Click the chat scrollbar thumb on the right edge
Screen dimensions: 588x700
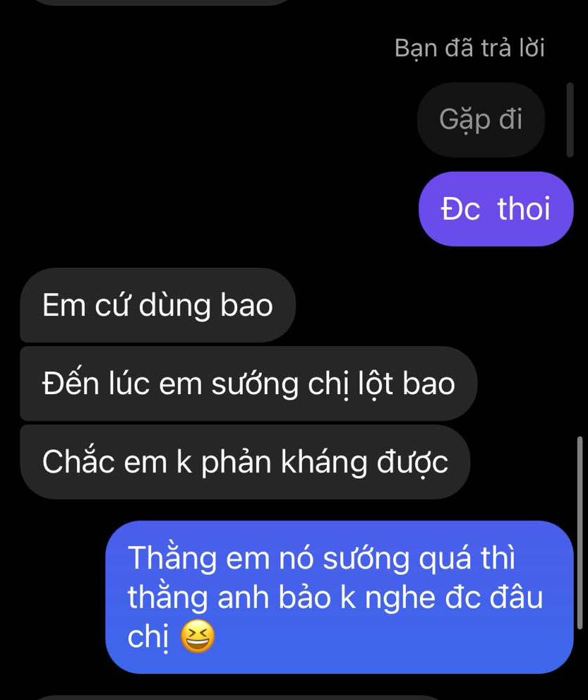(x=580, y=533)
